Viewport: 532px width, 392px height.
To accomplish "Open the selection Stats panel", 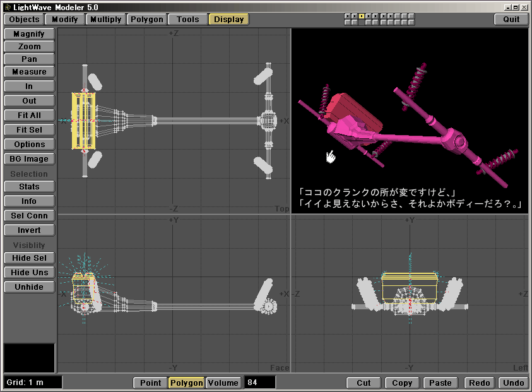I will (x=29, y=186).
